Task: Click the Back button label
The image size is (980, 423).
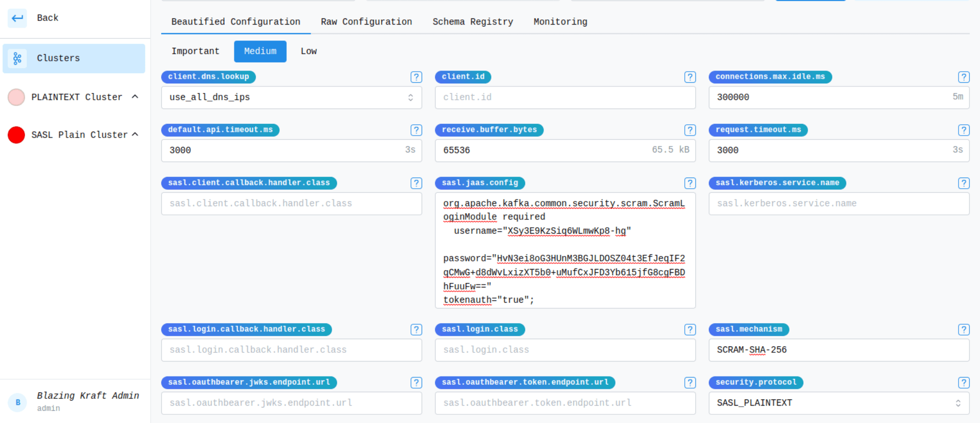Action: click(48, 18)
